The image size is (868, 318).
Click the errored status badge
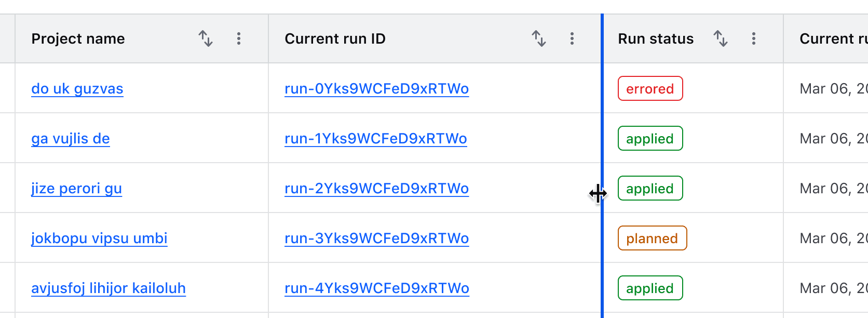pos(650,88)
